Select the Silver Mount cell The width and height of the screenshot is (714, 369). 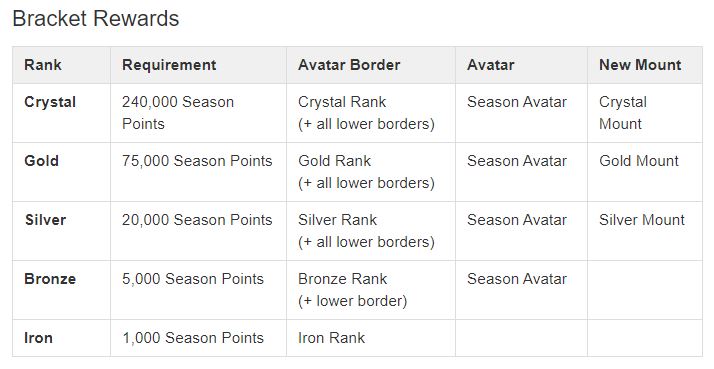pos(642,220)
